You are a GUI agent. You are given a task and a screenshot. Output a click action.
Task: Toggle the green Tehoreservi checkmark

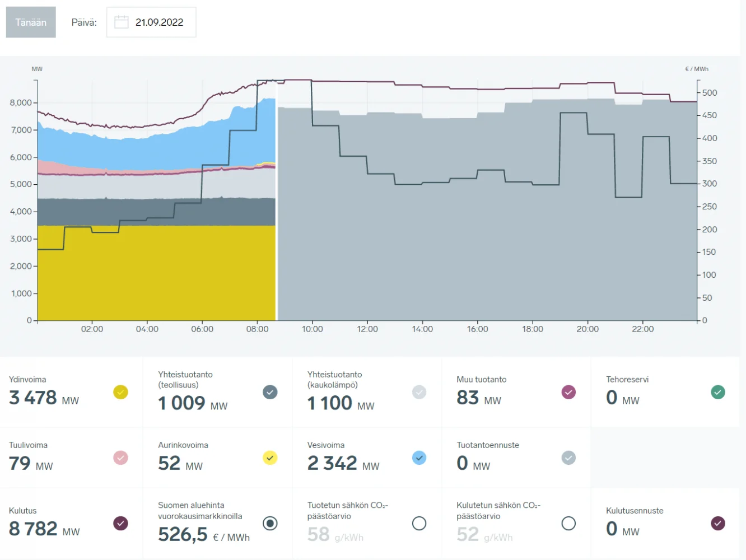[x=717, y=392]
